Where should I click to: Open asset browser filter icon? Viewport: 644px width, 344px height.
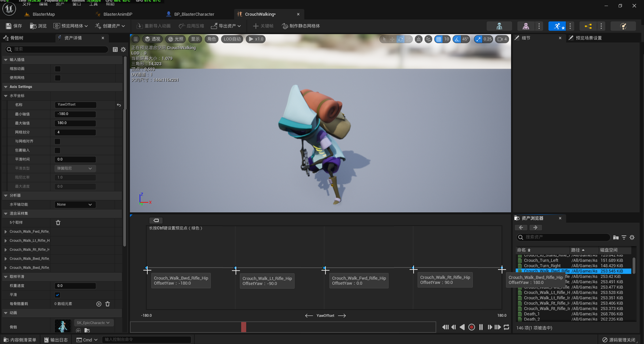624,237
